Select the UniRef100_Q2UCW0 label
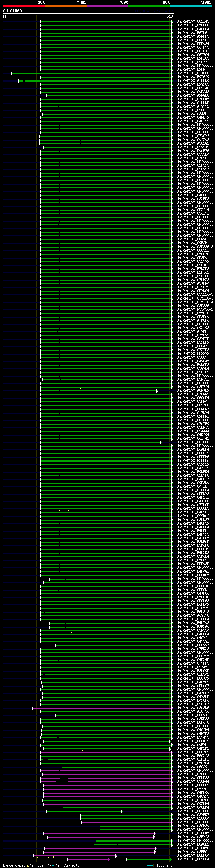Viewport: 215px width, 868px height. point(193,818)
